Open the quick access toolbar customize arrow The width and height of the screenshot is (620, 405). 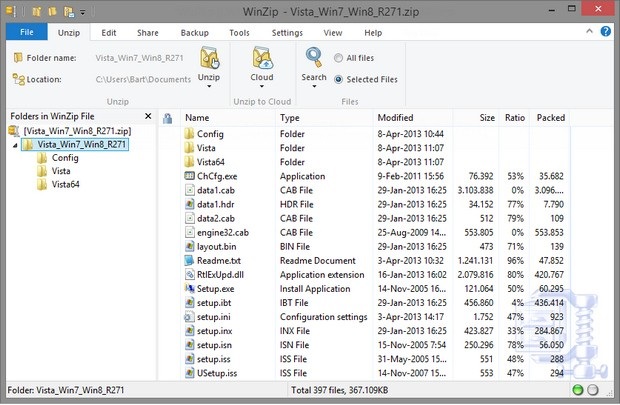pyautogui.click(x=83, y=12)
